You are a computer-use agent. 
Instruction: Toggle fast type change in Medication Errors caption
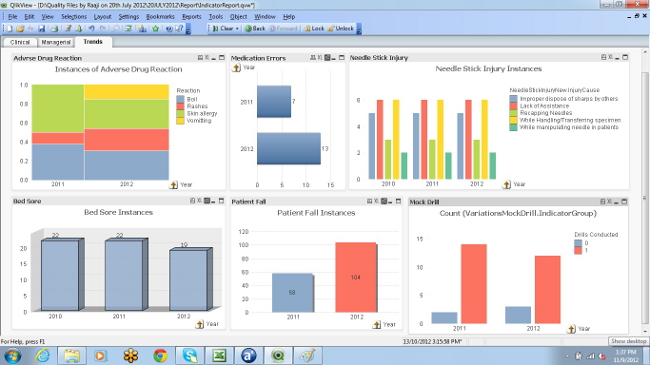(327, 58)
